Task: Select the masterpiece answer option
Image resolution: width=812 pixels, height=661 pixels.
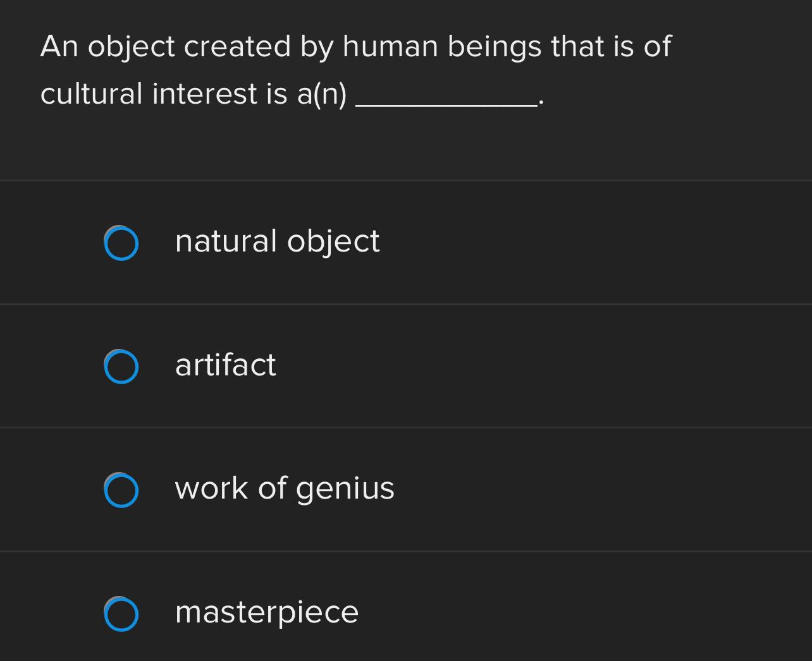Action: pyautogui.click(x=266, y=612)
